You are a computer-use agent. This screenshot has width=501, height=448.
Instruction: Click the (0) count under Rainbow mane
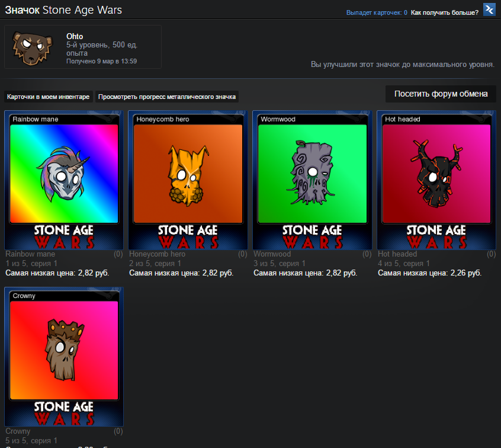[118, 254]
